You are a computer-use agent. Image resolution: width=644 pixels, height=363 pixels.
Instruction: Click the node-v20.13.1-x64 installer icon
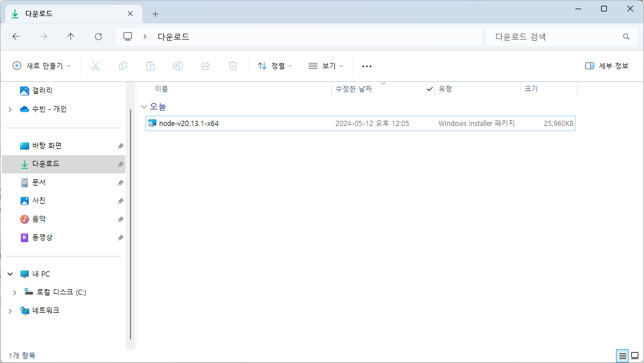coord(152,123)
